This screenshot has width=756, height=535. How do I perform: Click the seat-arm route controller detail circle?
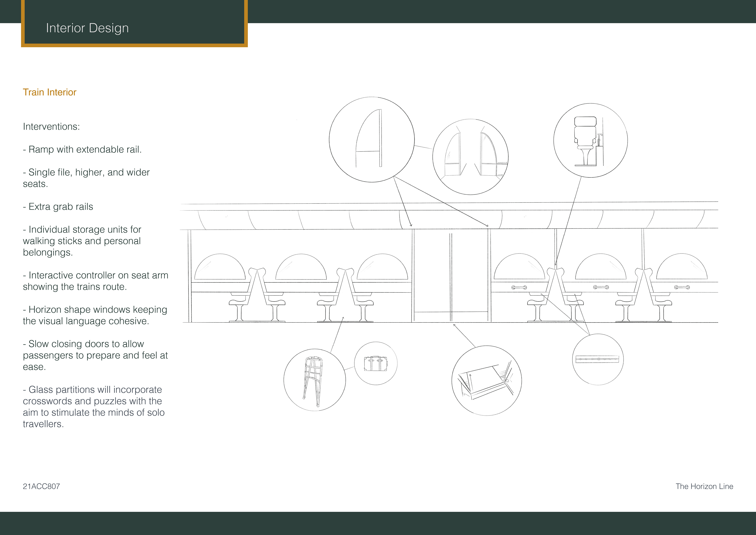(x=598, y=359)
